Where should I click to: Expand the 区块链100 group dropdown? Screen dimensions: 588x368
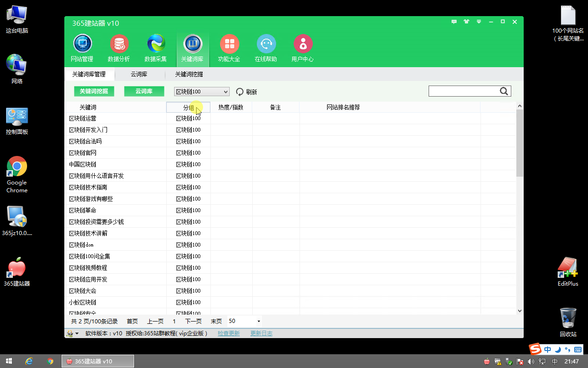(x=225, y=92)
